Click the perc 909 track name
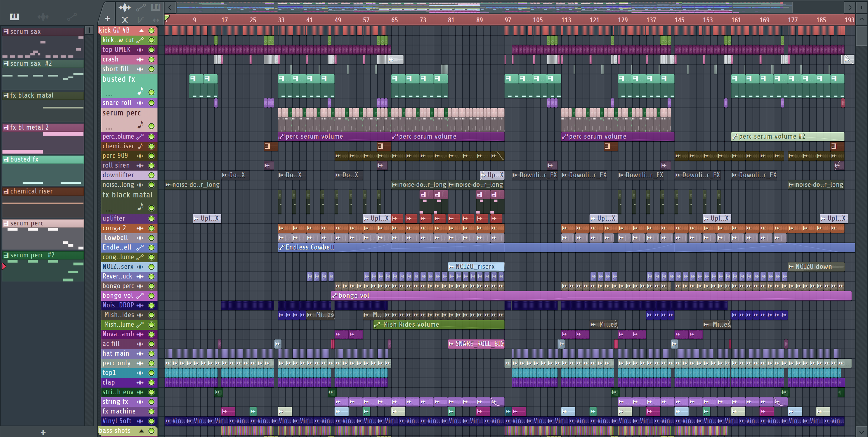 (115, 156)
